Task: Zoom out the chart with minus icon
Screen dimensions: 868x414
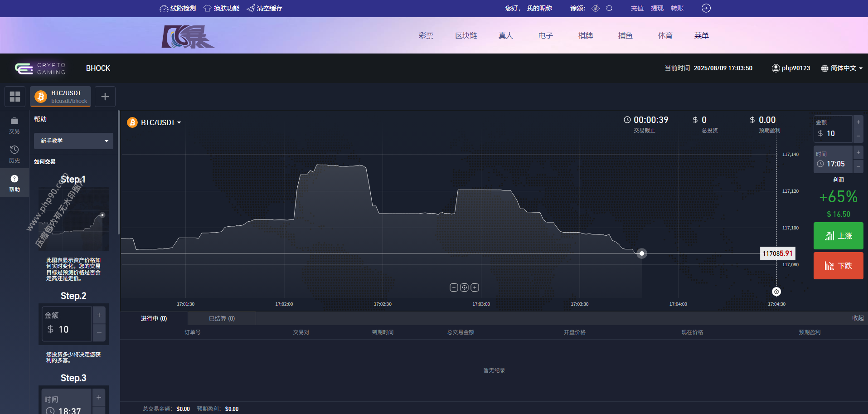Action: tap(454, 287)
